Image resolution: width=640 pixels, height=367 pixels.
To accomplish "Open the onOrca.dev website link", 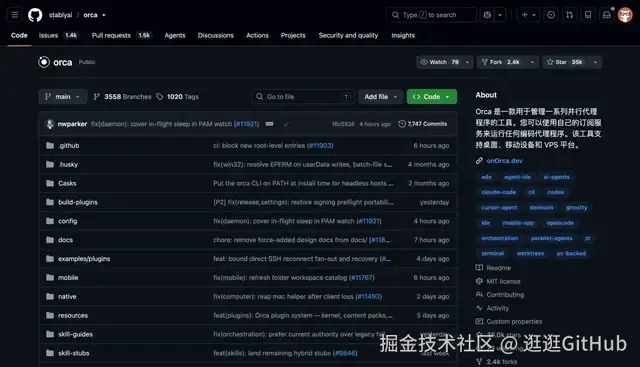I will click(504, 161).
